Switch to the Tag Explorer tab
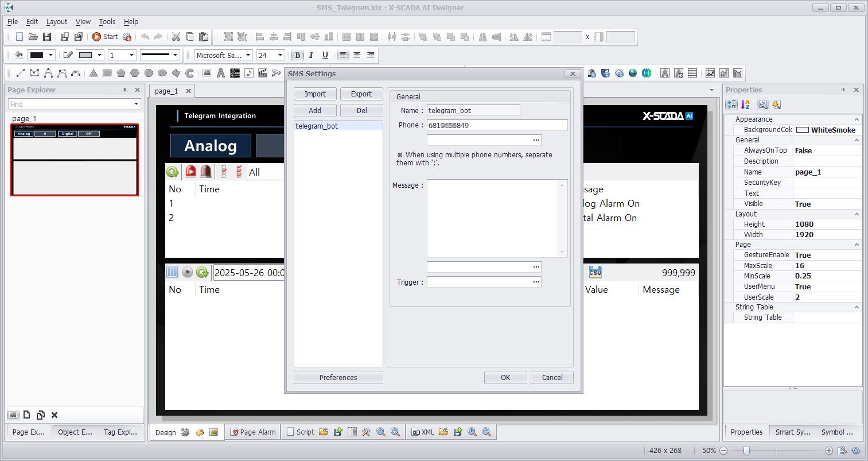This screenshot has width=868, height=461. (x=120, y=432)
